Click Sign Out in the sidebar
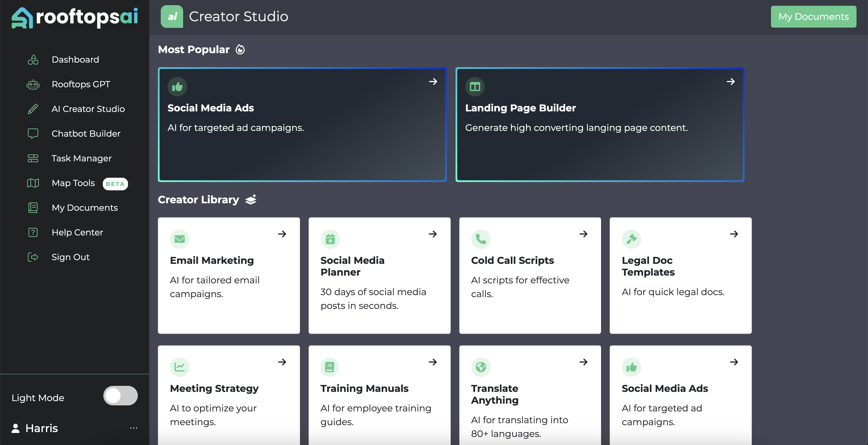The width and height of the screenshot is (868, 445). [x=70, y=257]
